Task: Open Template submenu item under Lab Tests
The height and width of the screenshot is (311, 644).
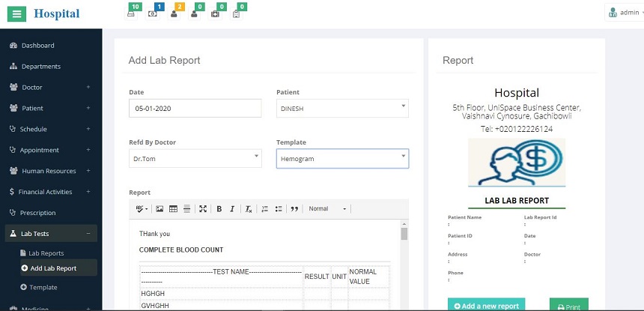Action: (43, 288)
